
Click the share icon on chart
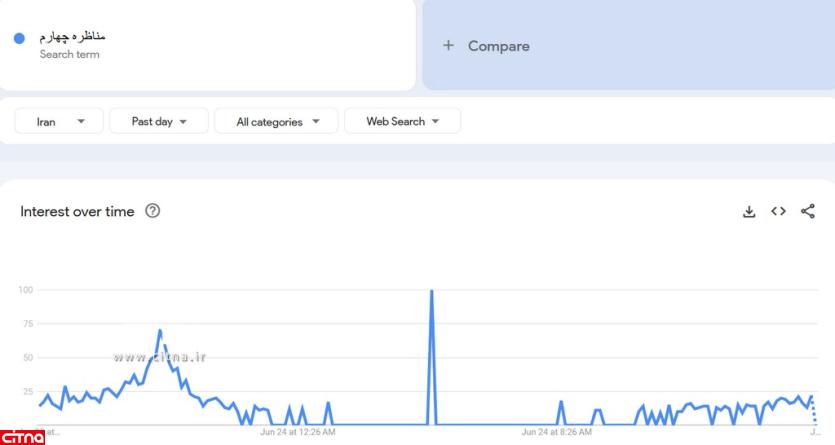(x=808, y=211)
